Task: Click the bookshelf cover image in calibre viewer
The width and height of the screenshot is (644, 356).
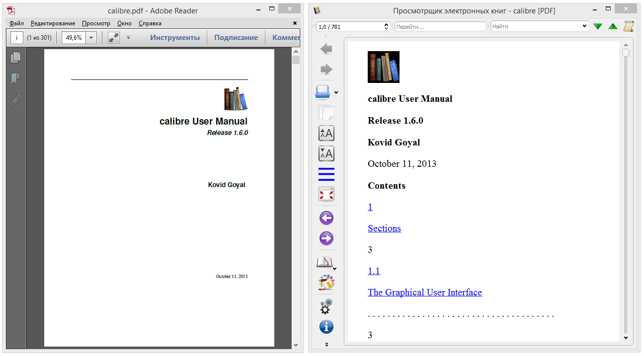Action: [x=384, y=67]
